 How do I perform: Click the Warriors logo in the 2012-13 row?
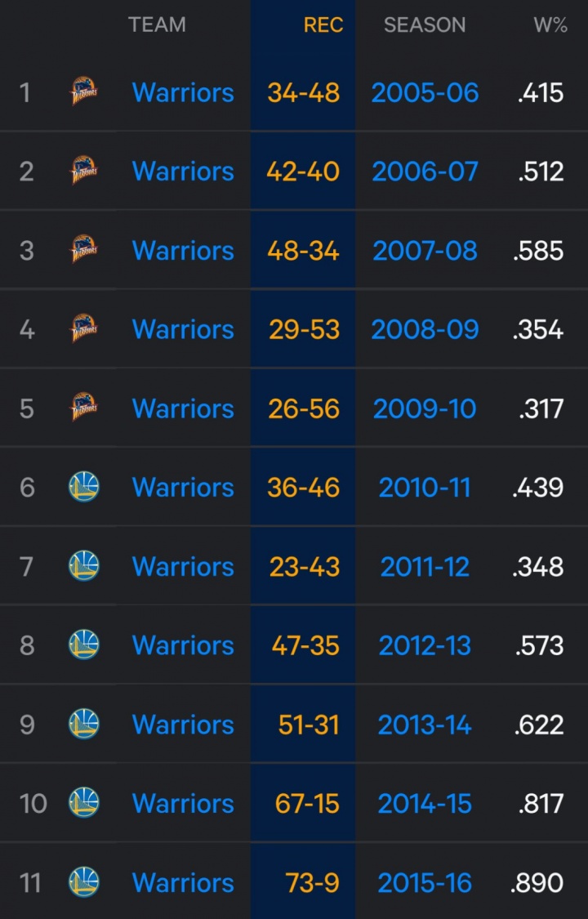[x=83, y=645]
